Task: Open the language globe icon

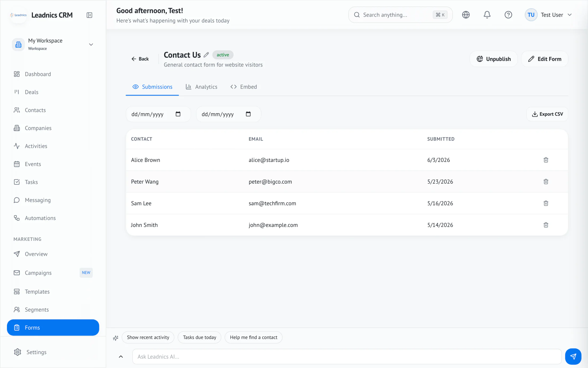Action: click(x=466, y=15)
